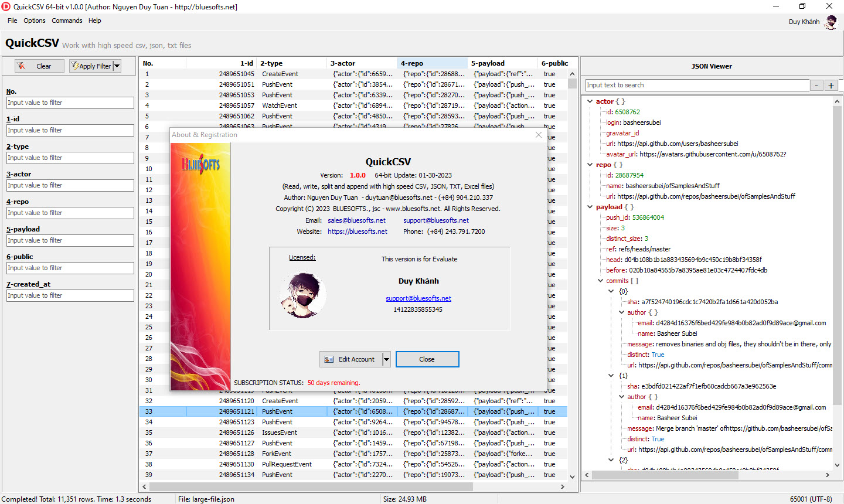Click the 1-id column header

click(222, 63)
